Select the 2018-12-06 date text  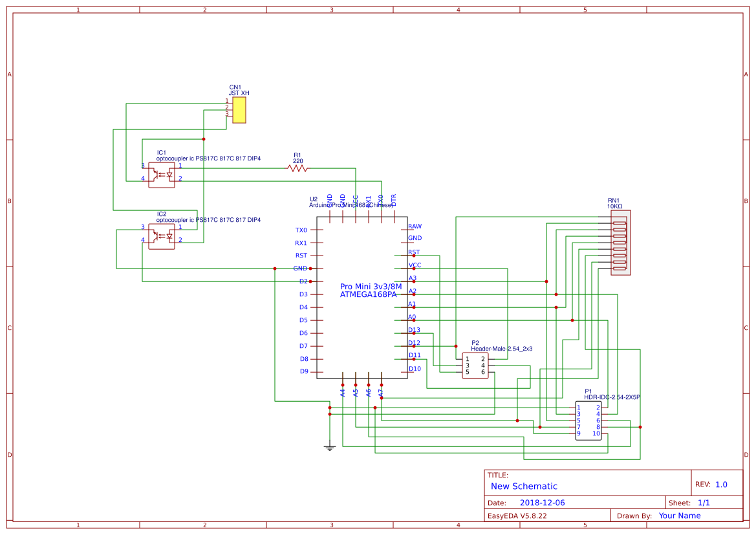point(543,502)
